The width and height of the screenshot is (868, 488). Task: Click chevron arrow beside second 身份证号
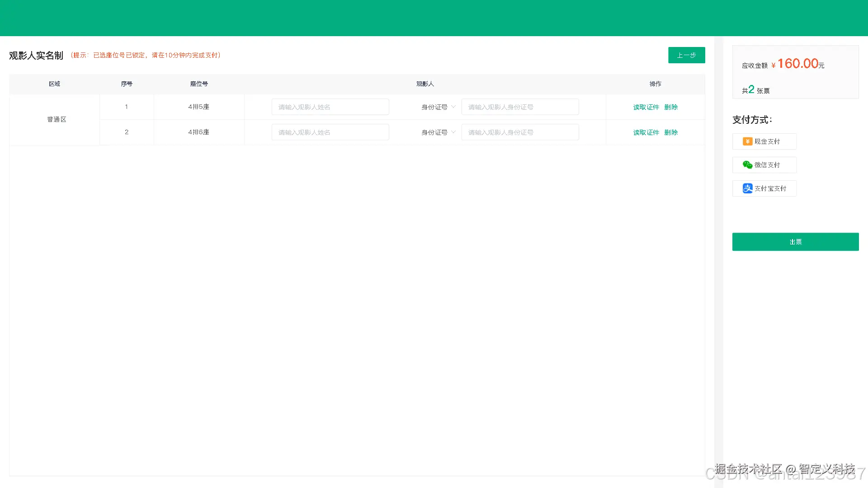pos(453,132)
